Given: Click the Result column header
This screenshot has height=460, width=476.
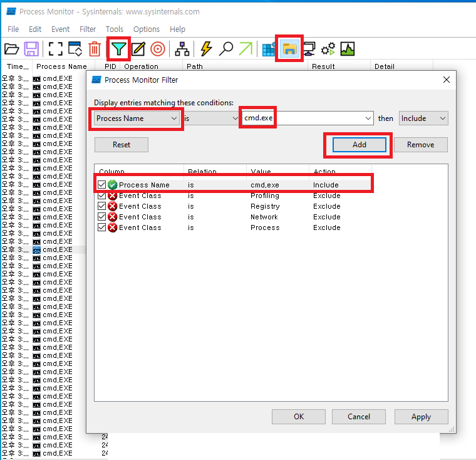Looking at the screenshot, I should click(339, 66).
